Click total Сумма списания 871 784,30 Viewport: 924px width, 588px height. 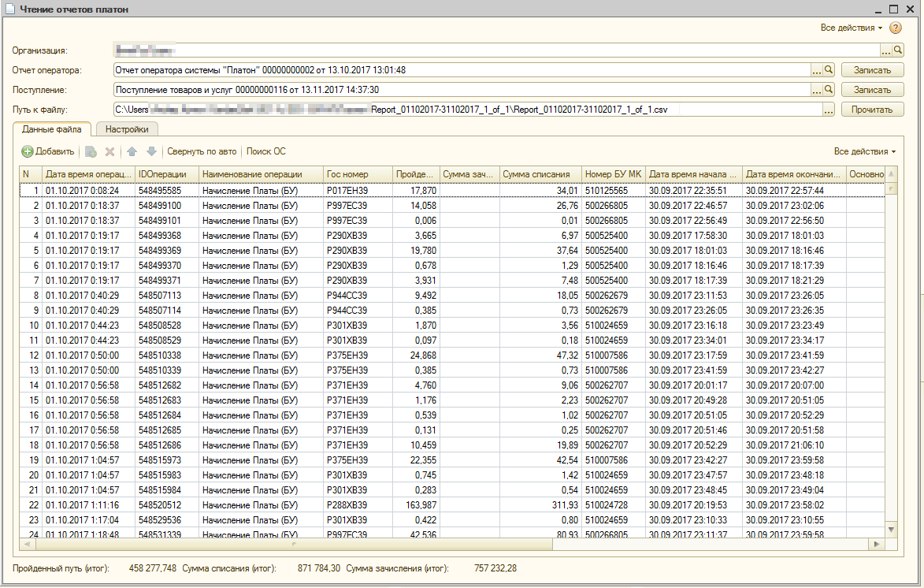(x=318, y=568)
